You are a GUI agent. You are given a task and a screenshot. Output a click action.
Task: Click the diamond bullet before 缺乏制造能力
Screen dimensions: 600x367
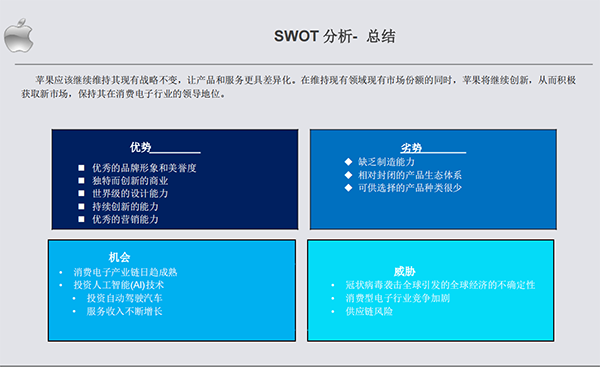click(x=348, y=161)
